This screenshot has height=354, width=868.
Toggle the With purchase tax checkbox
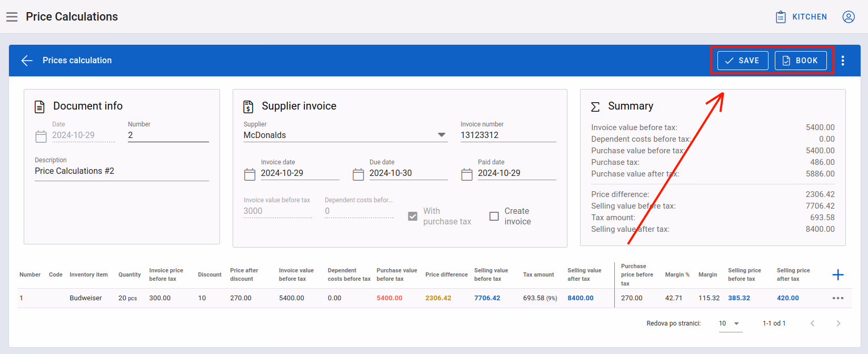413,216
